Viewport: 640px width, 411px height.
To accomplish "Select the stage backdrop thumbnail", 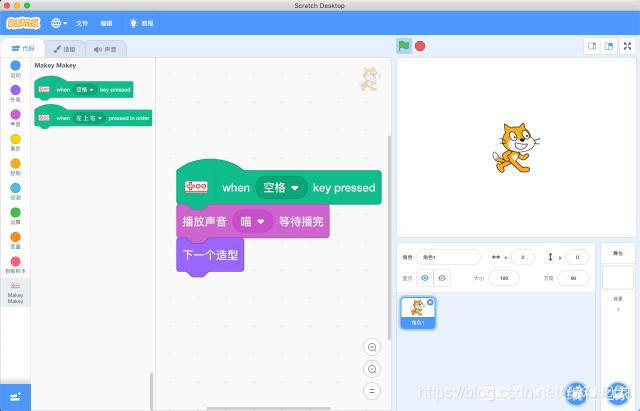I will click(x=618, y=278).
